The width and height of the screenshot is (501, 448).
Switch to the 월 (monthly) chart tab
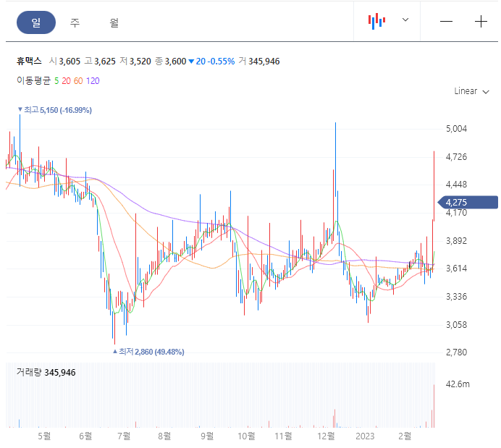(x=114, y=22)
